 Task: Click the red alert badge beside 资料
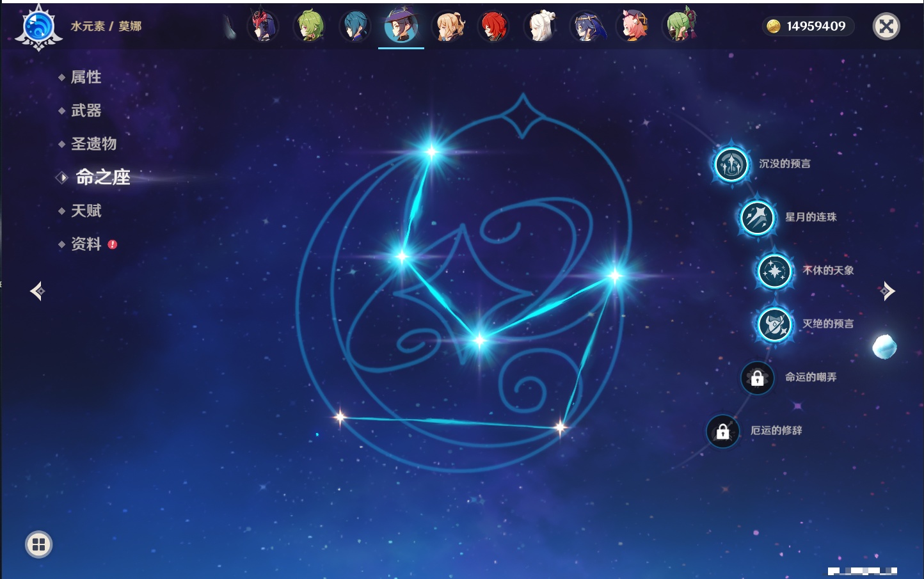point(113,244)
